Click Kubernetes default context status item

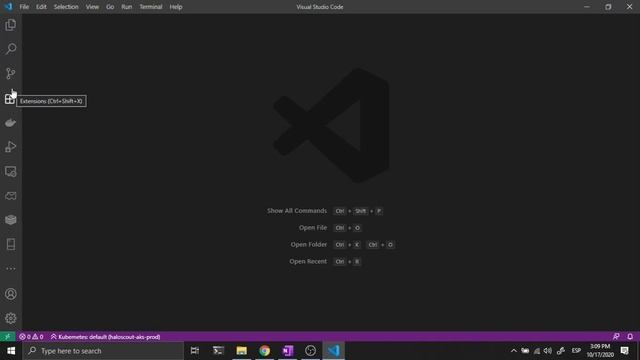click(x=105, y=337)
